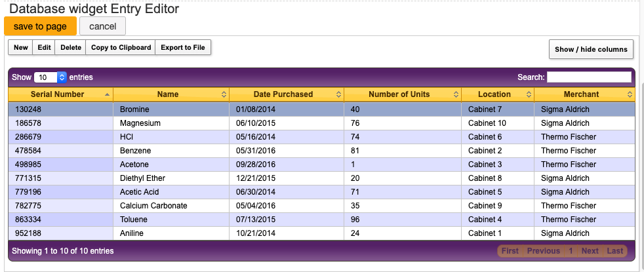
Task: Click the Edit toolbar button
Action: 44,47
